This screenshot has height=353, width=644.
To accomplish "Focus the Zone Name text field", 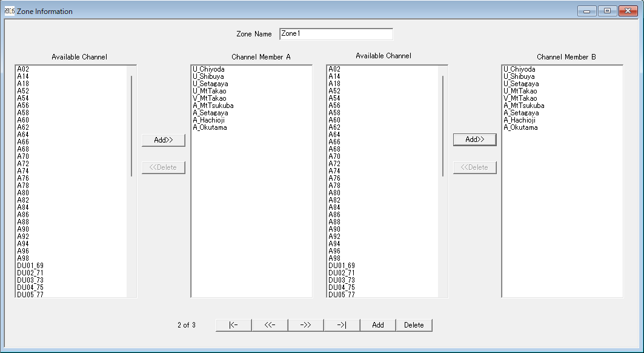I will click(336, 34).
